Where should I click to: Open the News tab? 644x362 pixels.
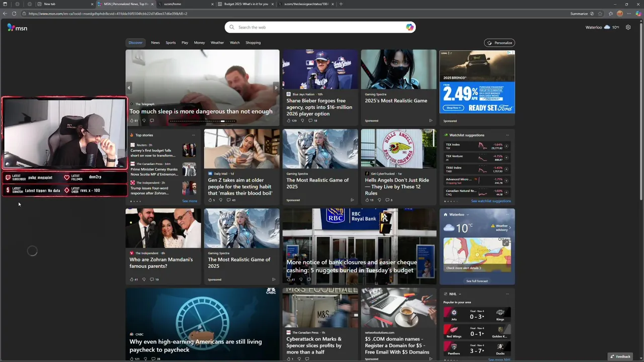point(155,43)
